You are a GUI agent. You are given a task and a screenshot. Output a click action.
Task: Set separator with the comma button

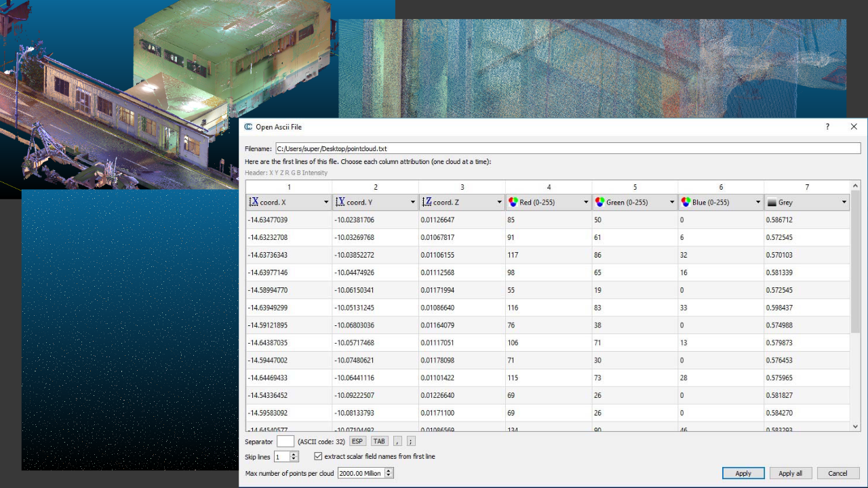coord(398,441)
